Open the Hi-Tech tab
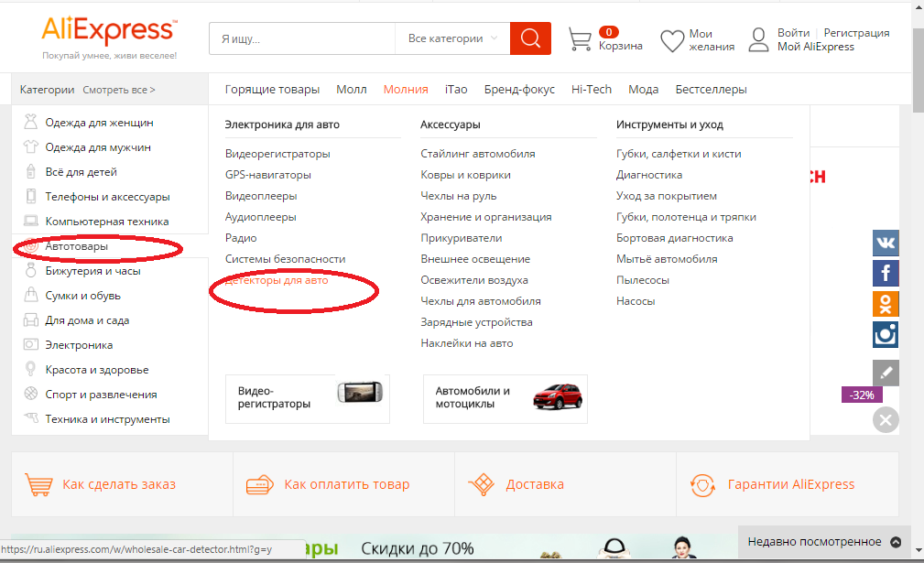This screenshot has width=924, height=563. [591, 90]
